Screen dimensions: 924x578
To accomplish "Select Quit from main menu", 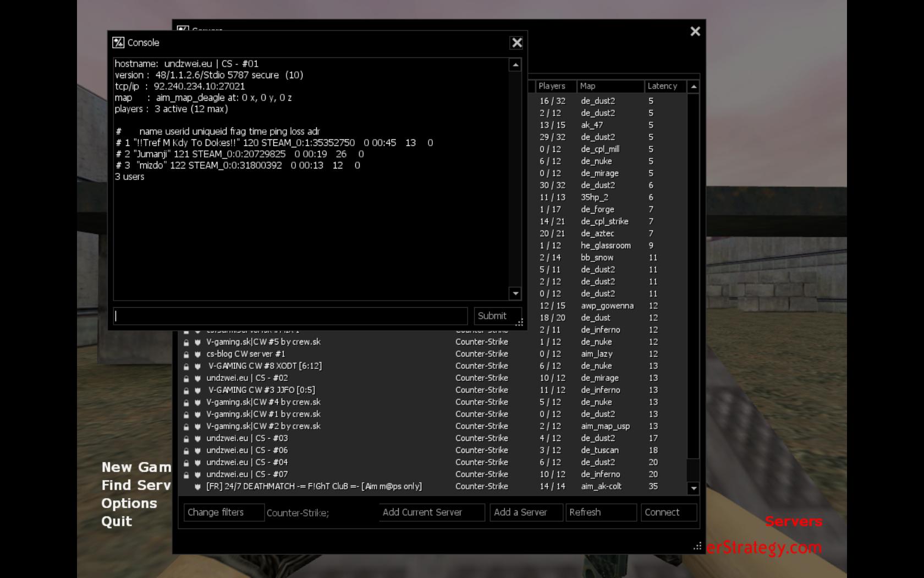I will click(117, 522).
